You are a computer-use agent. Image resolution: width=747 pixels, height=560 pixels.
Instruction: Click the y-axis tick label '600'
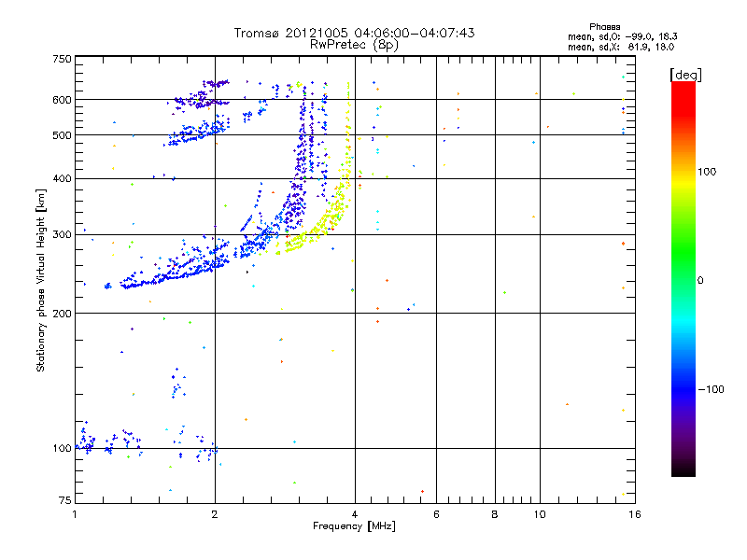62,100
